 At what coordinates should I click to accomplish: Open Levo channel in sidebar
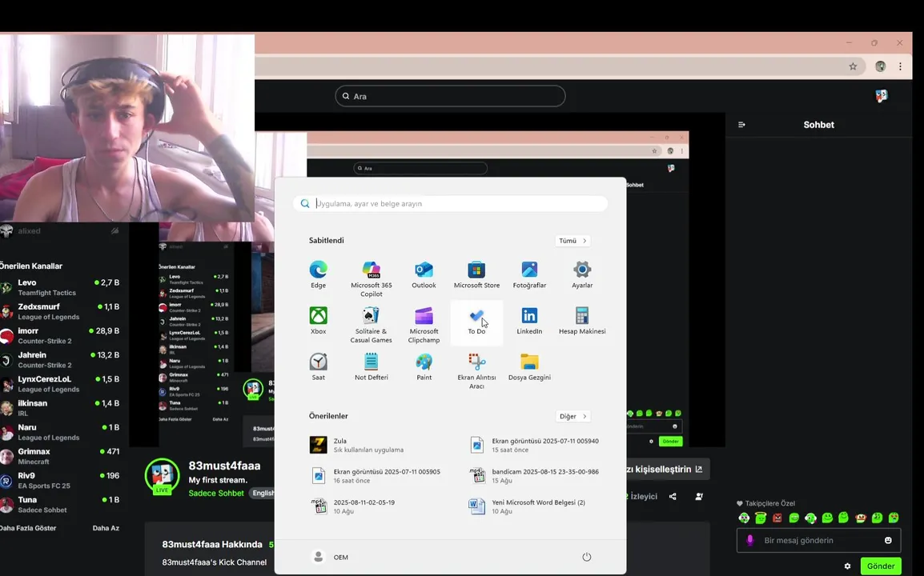click(59, 287)
